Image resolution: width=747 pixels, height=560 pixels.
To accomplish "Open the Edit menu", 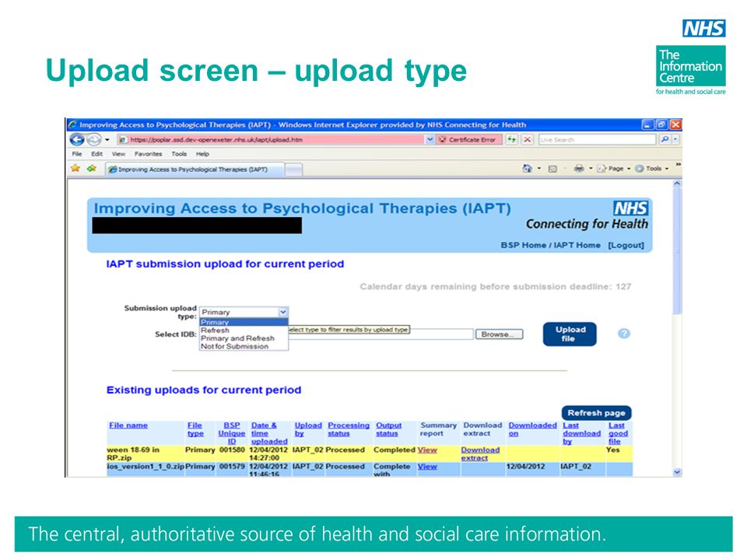I will click(96, 154).
